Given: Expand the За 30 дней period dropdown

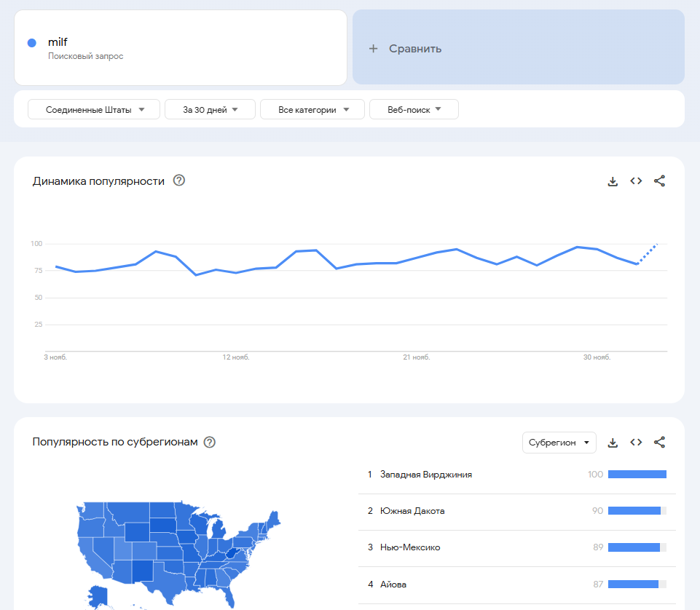Looking at the screenshot, I should pos(210,110).
